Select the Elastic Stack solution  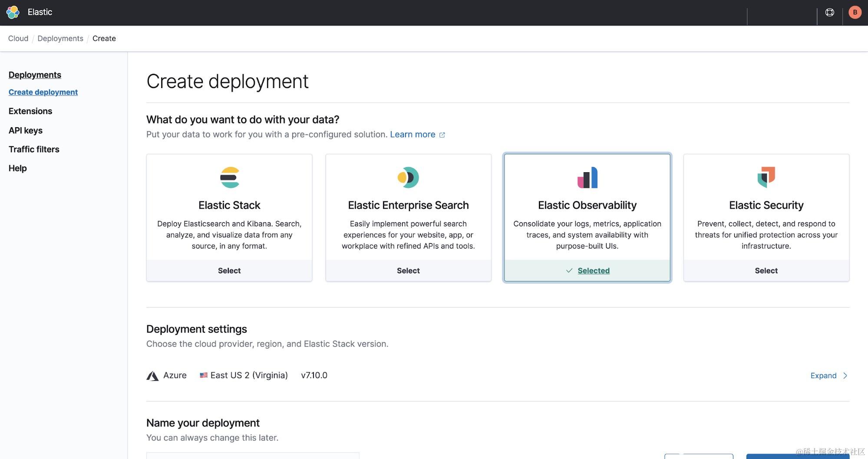click(229, 271)
